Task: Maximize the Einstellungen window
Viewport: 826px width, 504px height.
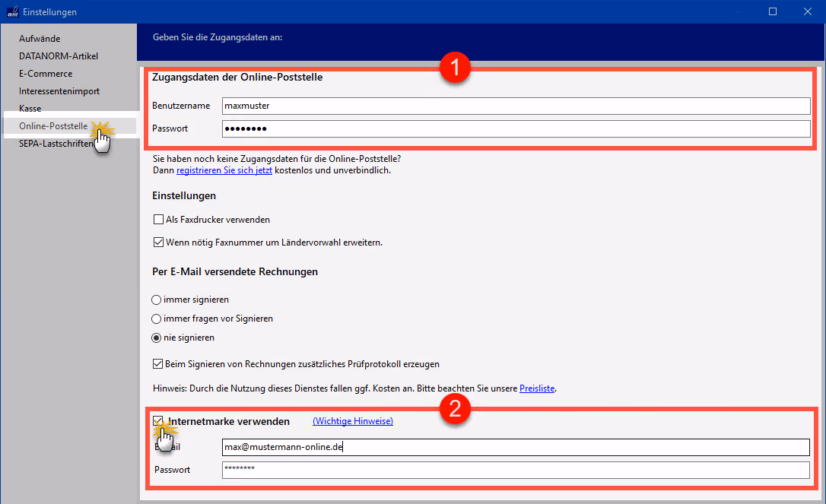Action: [x=773, y=11]
